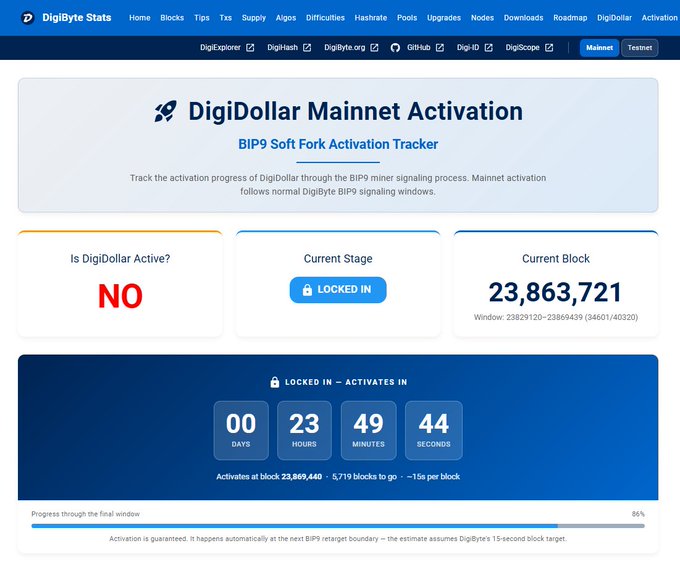680x567 pixels.
Task: Click the 44 SECONDS countdown box
Action: point(434,430)
